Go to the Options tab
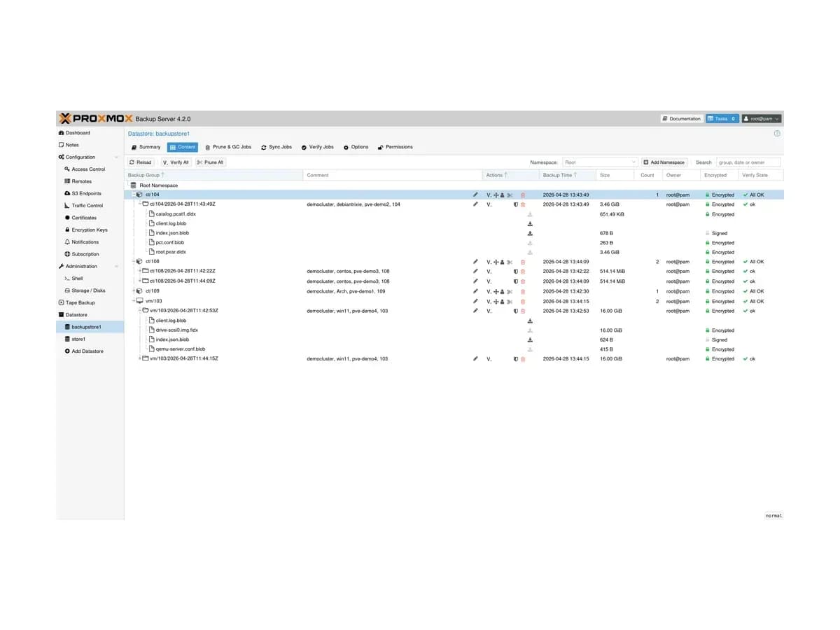The image size is (840, 630). (356, 147)
